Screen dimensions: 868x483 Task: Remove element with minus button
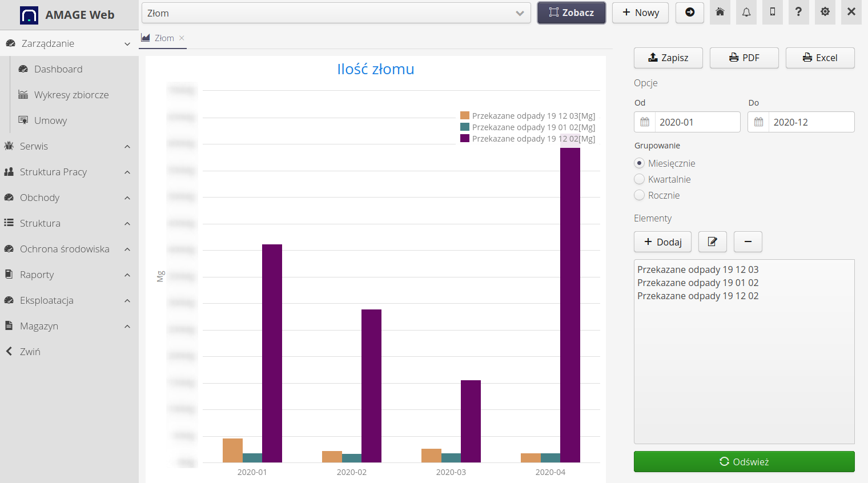[748, 242]
